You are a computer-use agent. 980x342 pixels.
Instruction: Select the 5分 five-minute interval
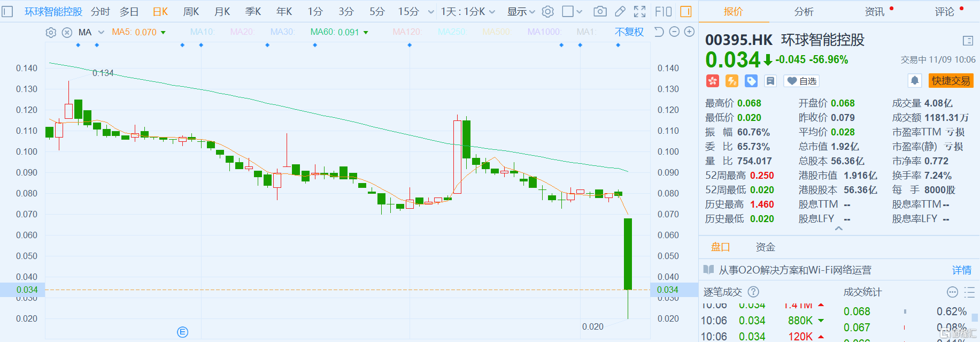coord(377,11)
